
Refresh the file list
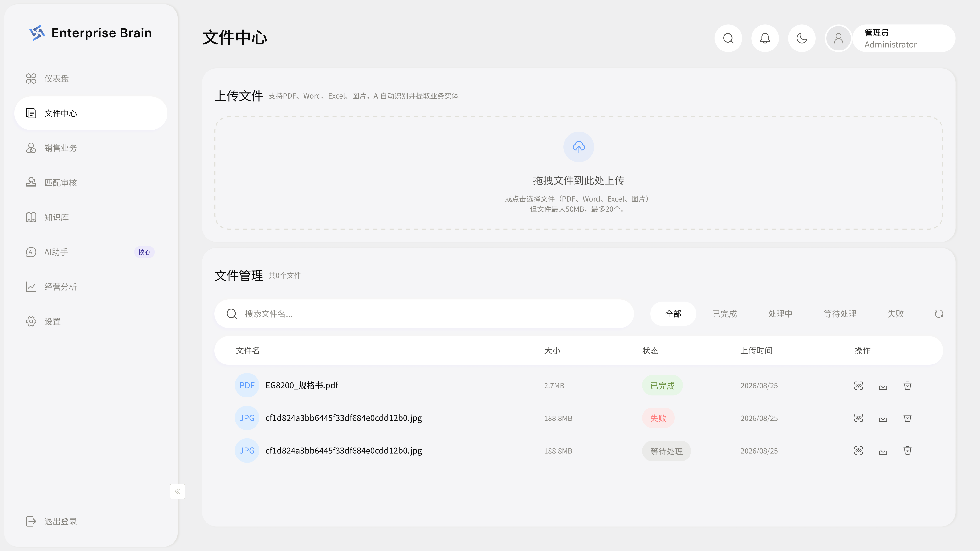tap(939, 314)
